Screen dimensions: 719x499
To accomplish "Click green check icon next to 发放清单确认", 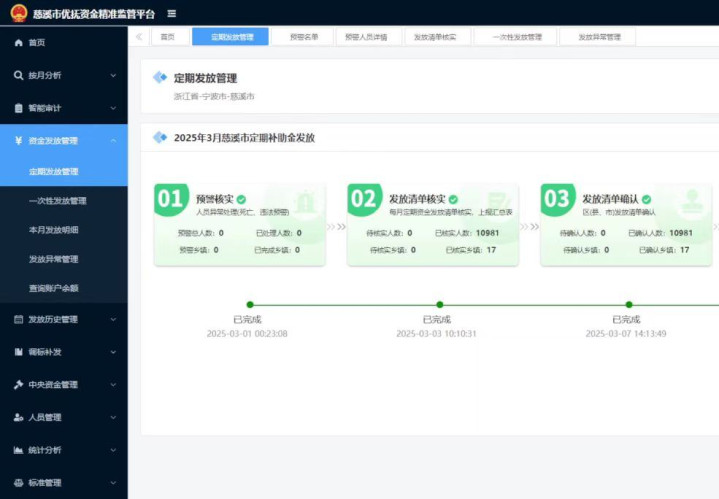I will click(x=647, y=200).
